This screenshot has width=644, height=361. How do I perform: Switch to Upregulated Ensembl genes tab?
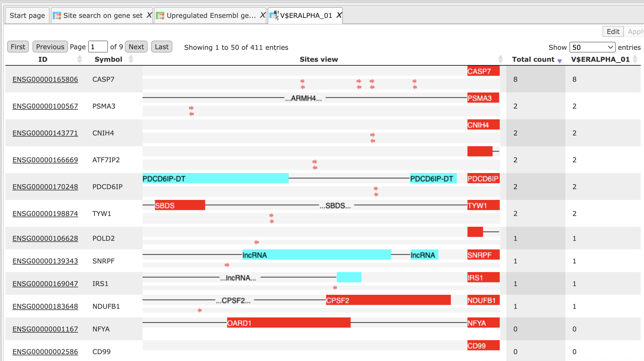[x=210, y=16]
